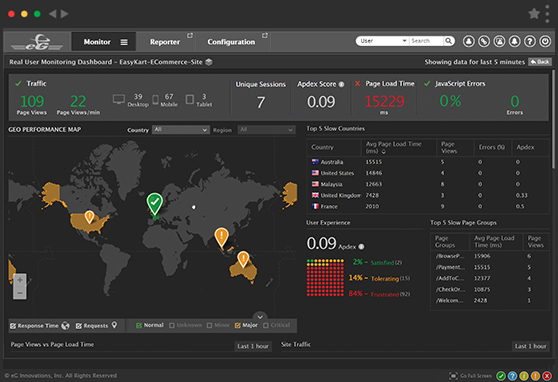Click the France country row

pyautogui.click(x=428, y=206)
